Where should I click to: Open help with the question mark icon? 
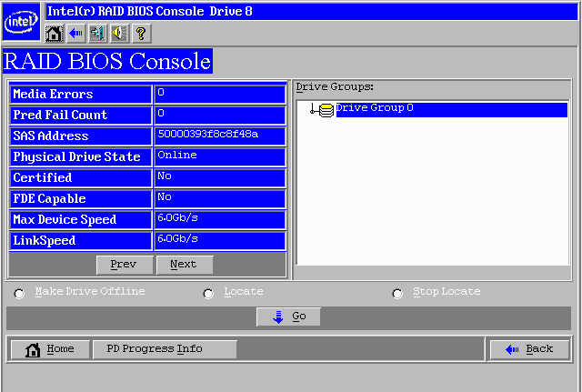click(x=142, y=34)
